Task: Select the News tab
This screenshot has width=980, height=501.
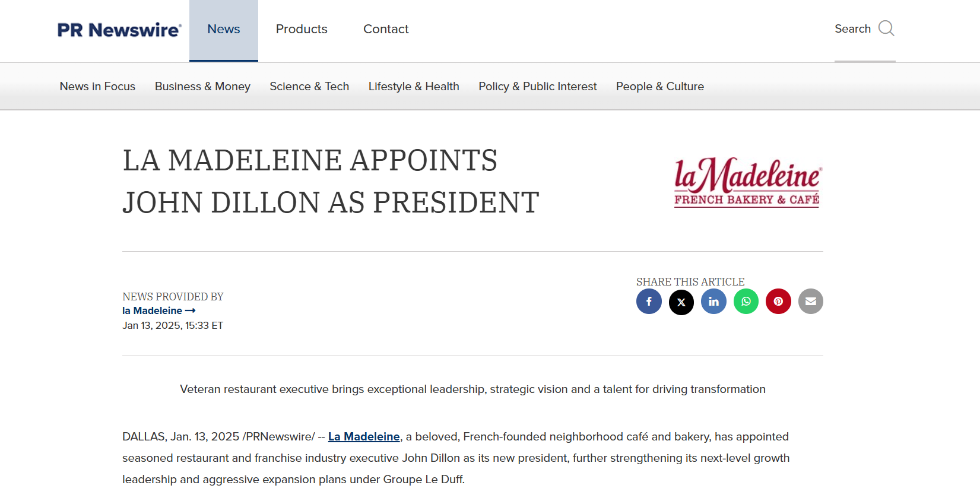Action: [x=224, y=30]
